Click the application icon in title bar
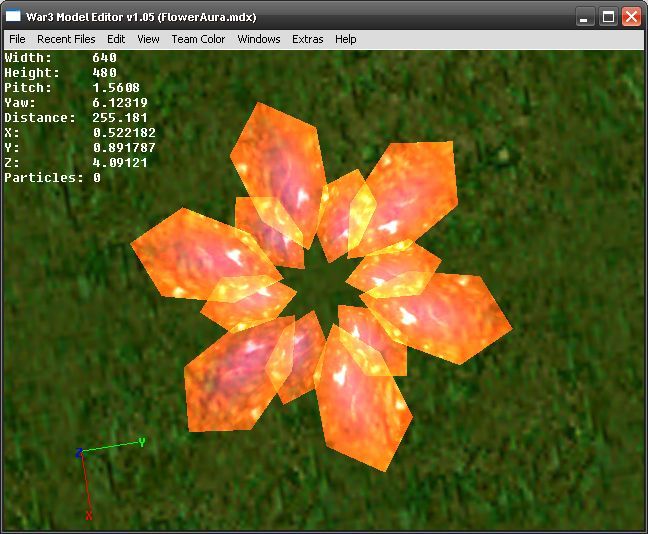Viewport: 648px width, 534px height. 13,16
